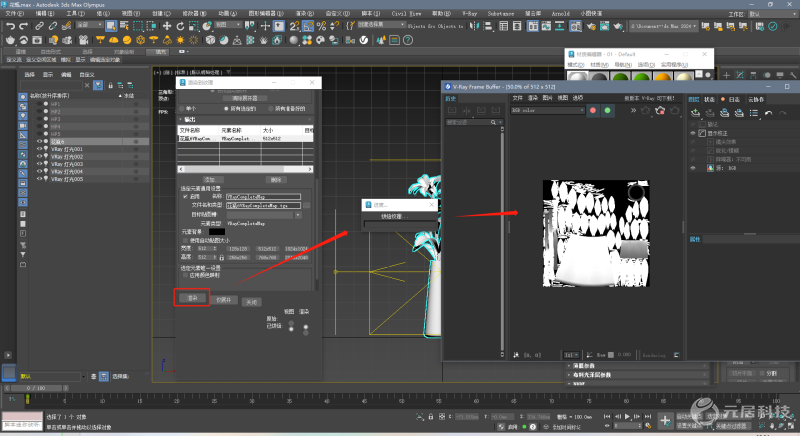800x436 pixels.
Task: Open the 材质 menu in material editor
Action: click(x=599, y=65)
